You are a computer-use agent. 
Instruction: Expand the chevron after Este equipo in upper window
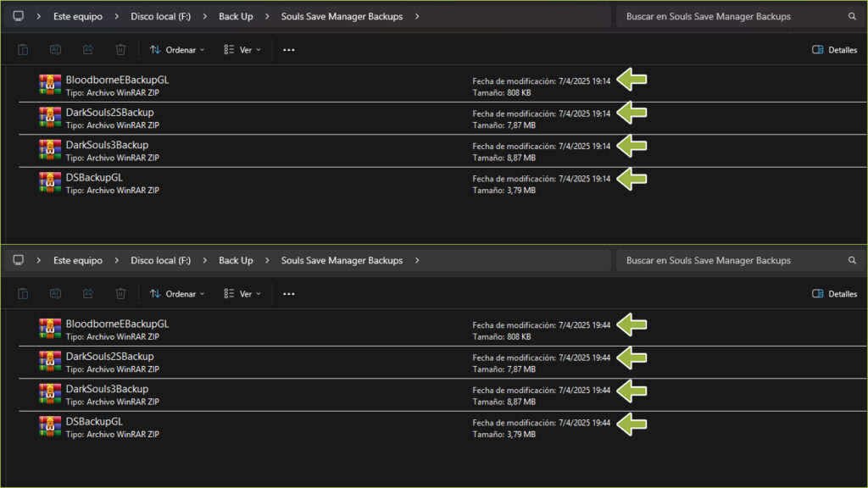pos(116,17)
